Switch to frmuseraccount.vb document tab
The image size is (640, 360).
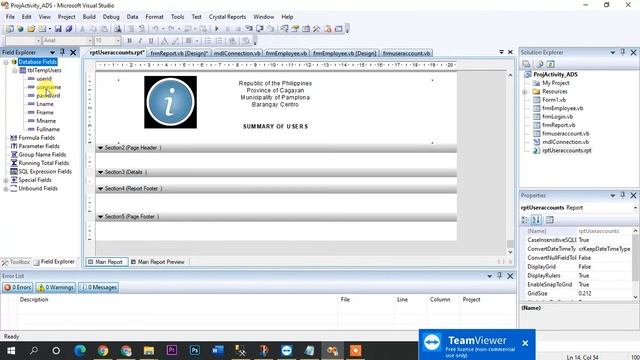407,53
